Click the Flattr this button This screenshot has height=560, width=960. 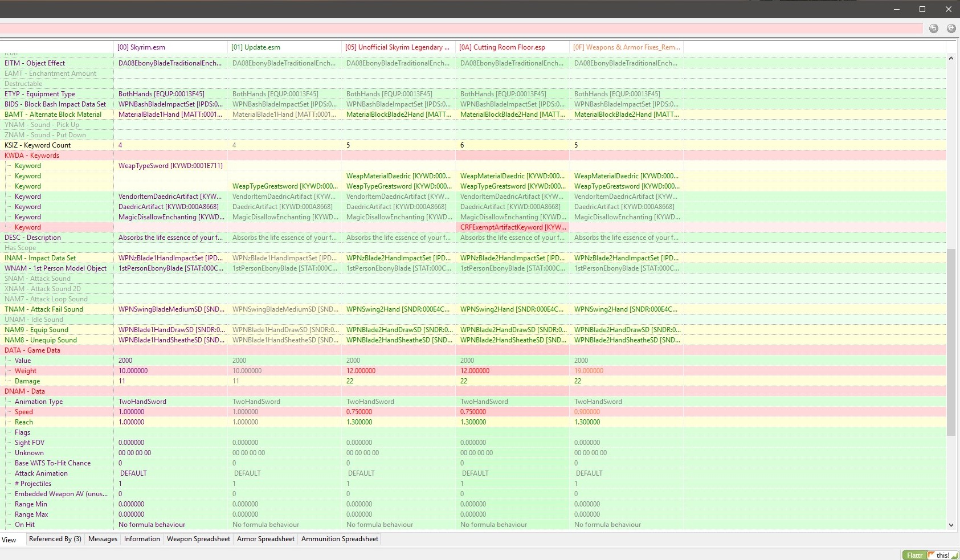(x=930, y=555)
